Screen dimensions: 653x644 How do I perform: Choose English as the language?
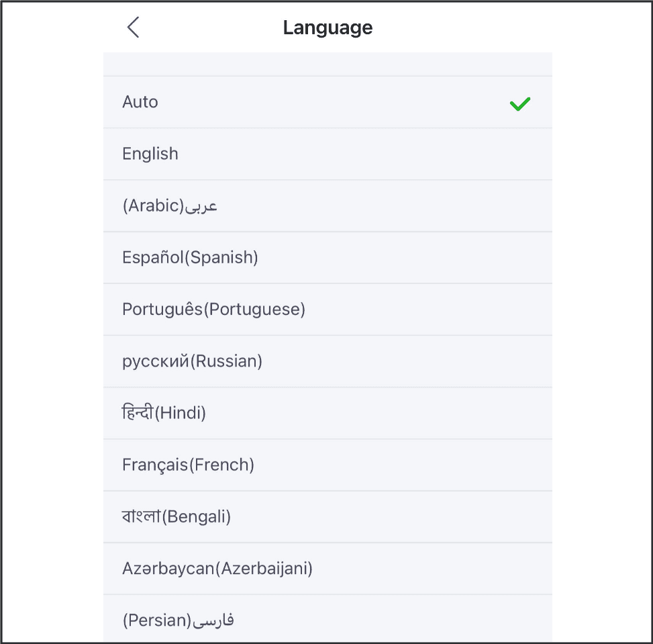pyautogui.click(x=328, y=154)
